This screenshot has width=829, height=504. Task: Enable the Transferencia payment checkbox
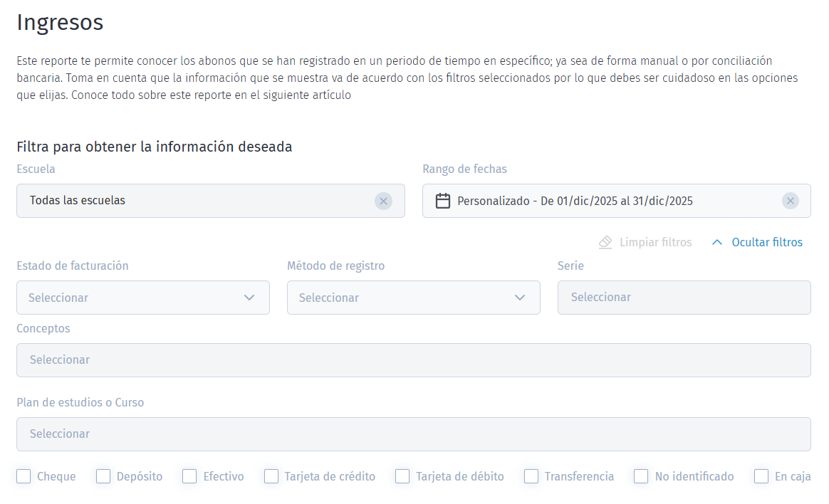pos(531,476)
